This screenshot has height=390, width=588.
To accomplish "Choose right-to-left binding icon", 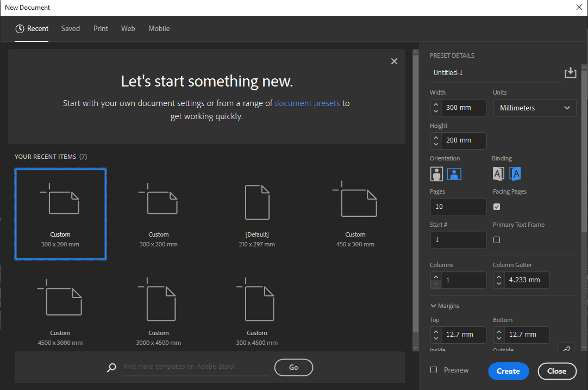I will (515, 174).
